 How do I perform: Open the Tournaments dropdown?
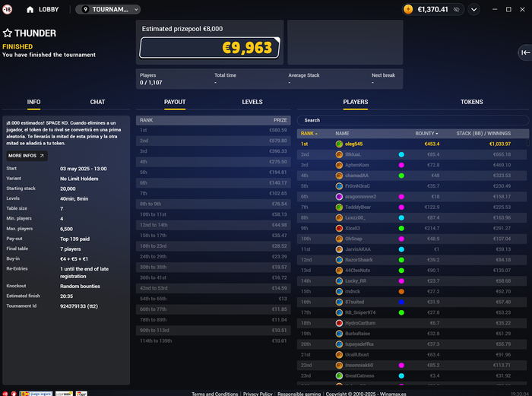(108, 10)
